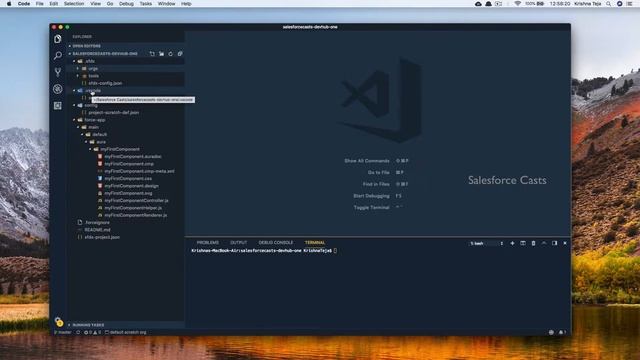
Task: Open myFirstComponent.design file
Action: (x=131, y=186)
